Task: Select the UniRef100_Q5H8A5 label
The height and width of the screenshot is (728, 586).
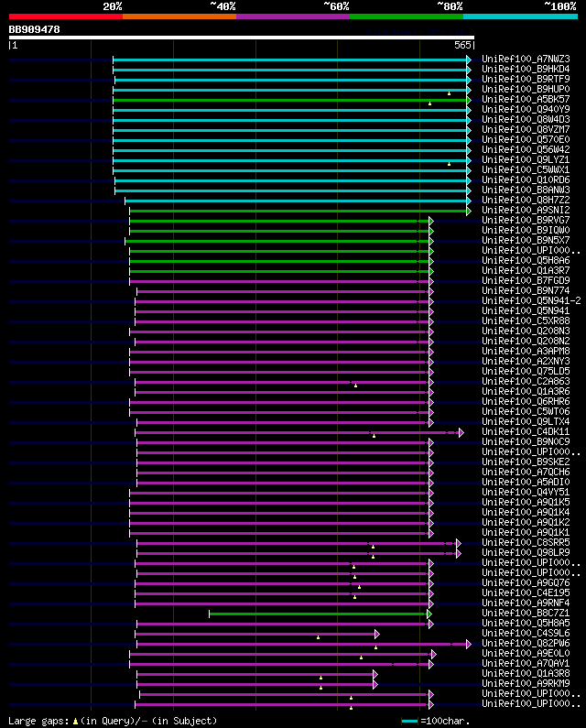Action: point(526,623)
